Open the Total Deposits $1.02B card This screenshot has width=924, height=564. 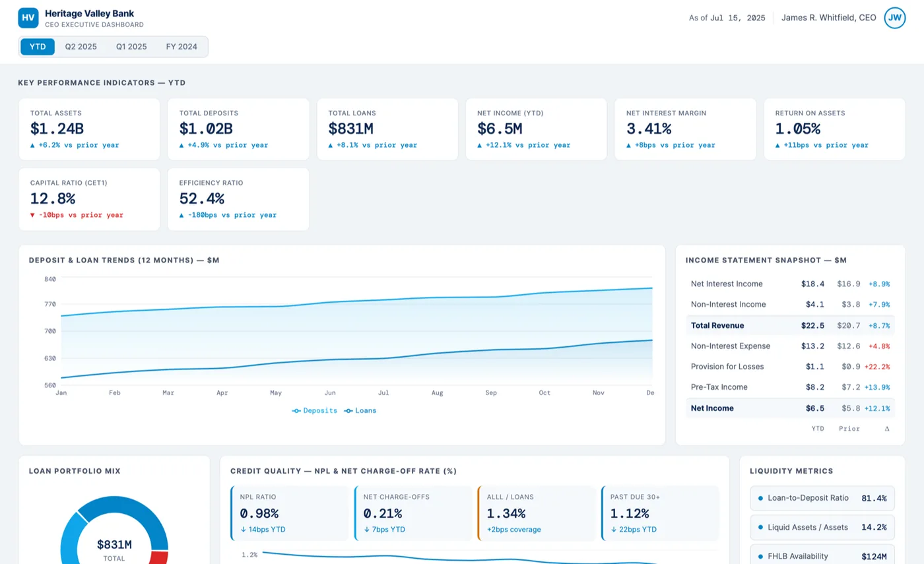coord(238,129)
